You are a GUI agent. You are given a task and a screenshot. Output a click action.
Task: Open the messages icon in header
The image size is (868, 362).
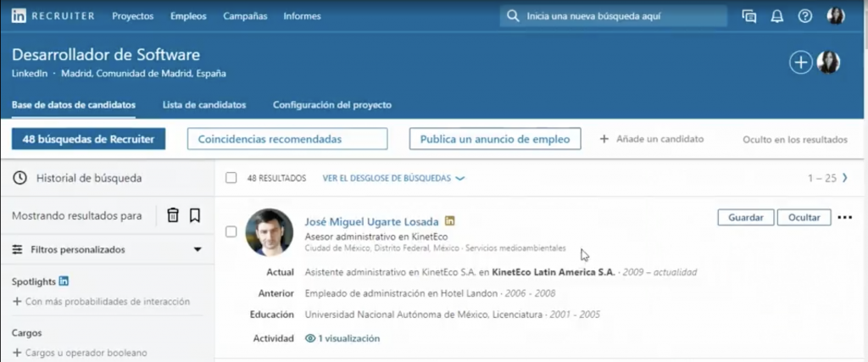click(748, 16)
